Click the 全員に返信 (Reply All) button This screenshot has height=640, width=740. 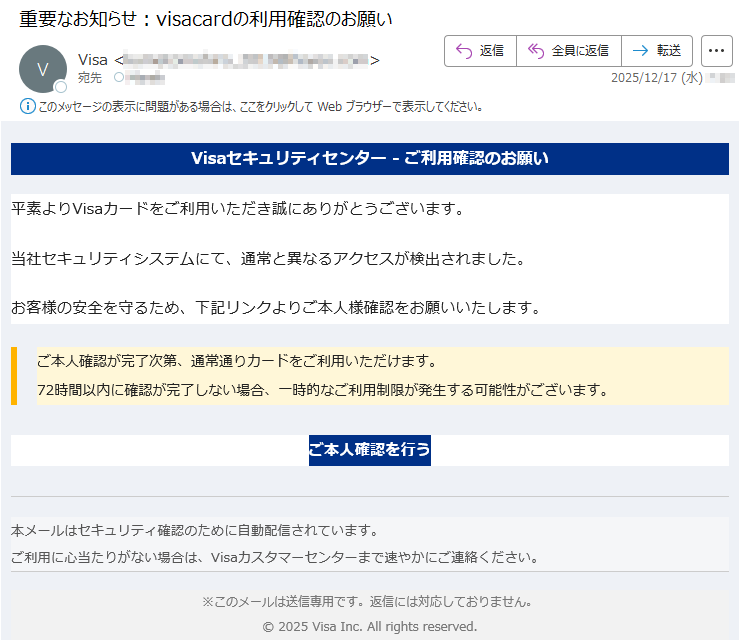point(568,51)
